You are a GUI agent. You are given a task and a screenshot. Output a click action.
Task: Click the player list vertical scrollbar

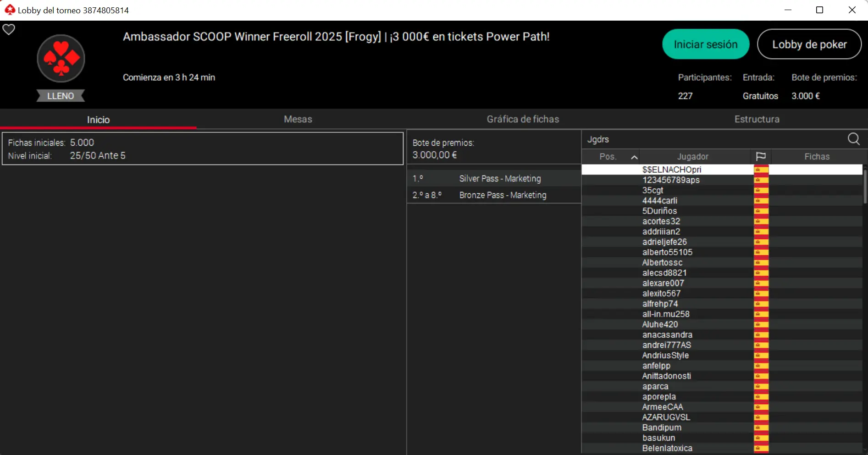click(865, 186)
